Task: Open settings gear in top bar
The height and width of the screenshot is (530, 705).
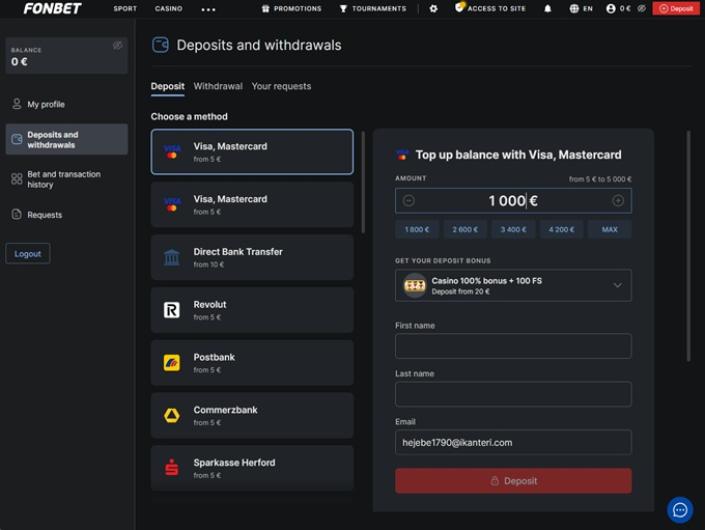Action: (x=433, y=8)
